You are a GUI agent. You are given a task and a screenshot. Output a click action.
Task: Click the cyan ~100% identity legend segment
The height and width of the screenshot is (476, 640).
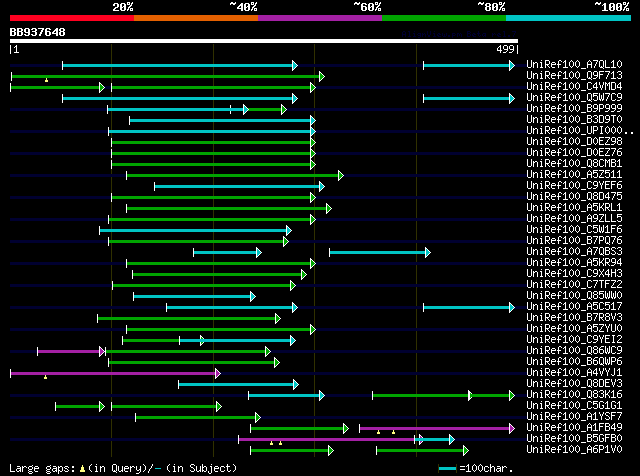pos(569,18)
